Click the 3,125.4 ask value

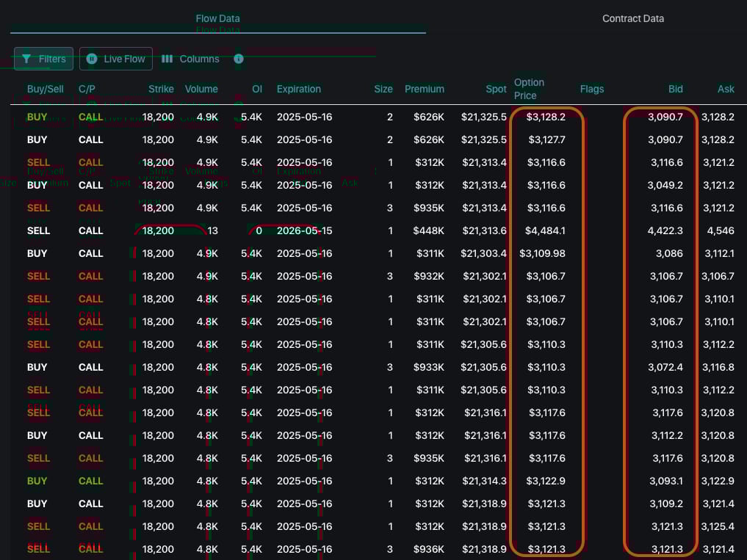click(x=718, y=527)
